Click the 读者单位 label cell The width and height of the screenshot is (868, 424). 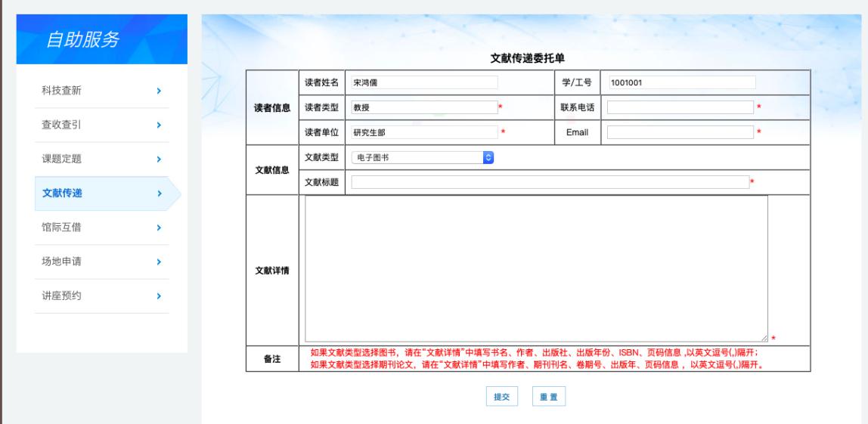pos(321,132)
